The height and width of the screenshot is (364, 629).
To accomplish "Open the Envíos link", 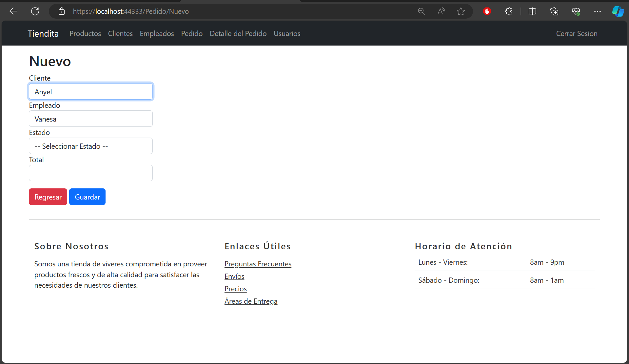I will click(234, 276).
